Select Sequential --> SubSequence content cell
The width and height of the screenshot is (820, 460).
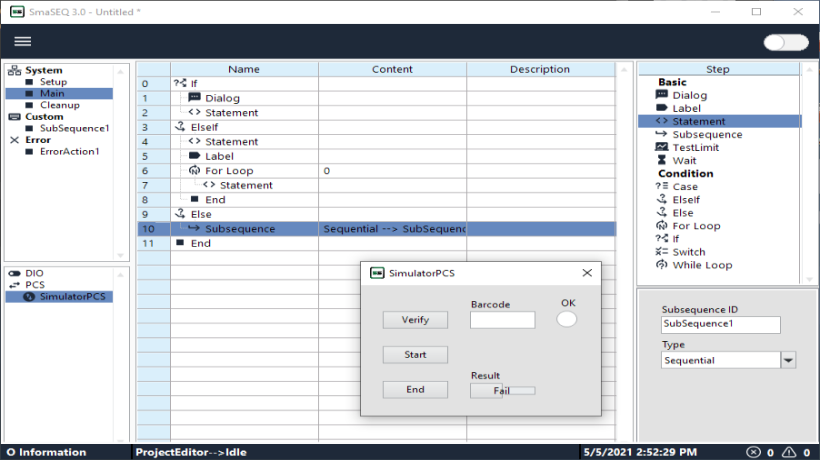(392, 229)
